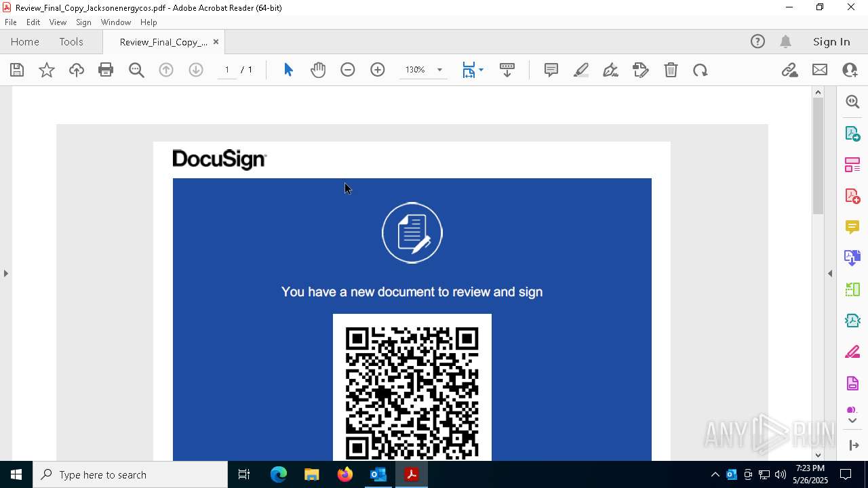Click the DocuSign logo in the PDF

[x=220, y=160]
